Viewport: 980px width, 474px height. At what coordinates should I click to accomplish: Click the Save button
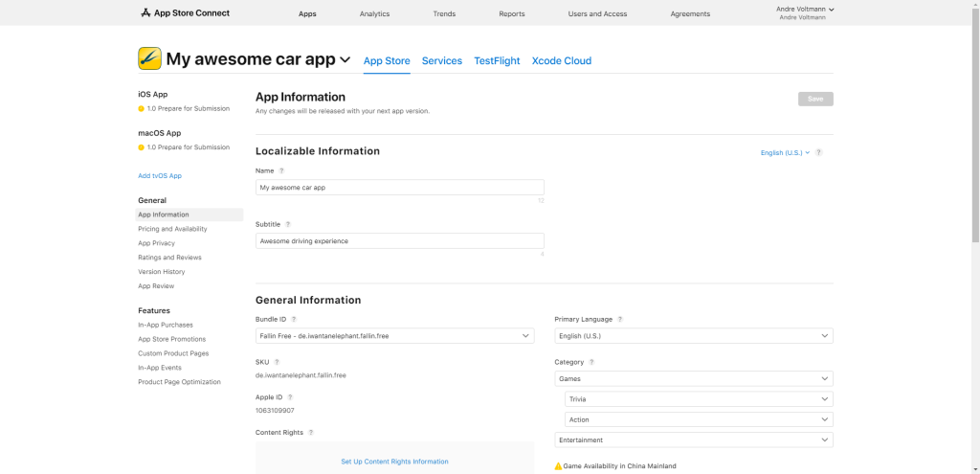pyautogui.click(x=815, y=99)
